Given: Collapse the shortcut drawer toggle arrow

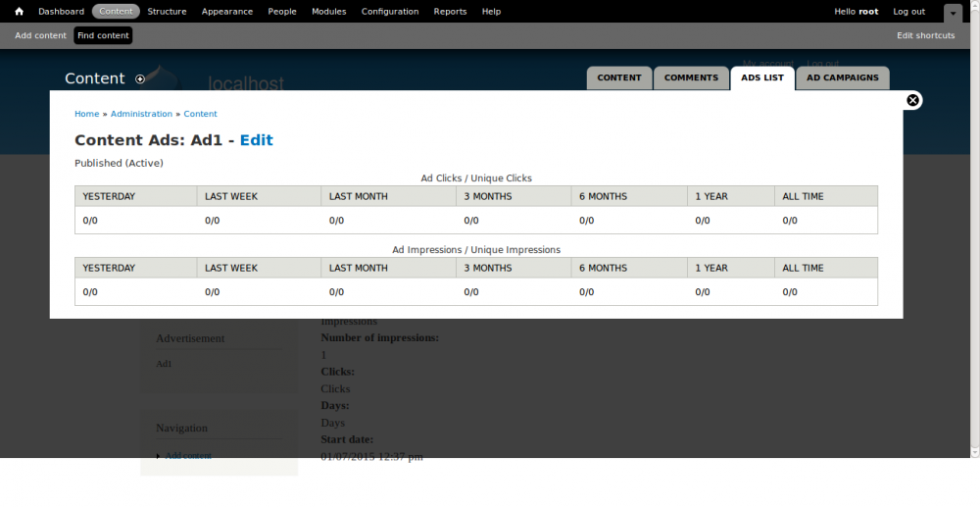Looking at the screenshot, I should tap(953, 13).
